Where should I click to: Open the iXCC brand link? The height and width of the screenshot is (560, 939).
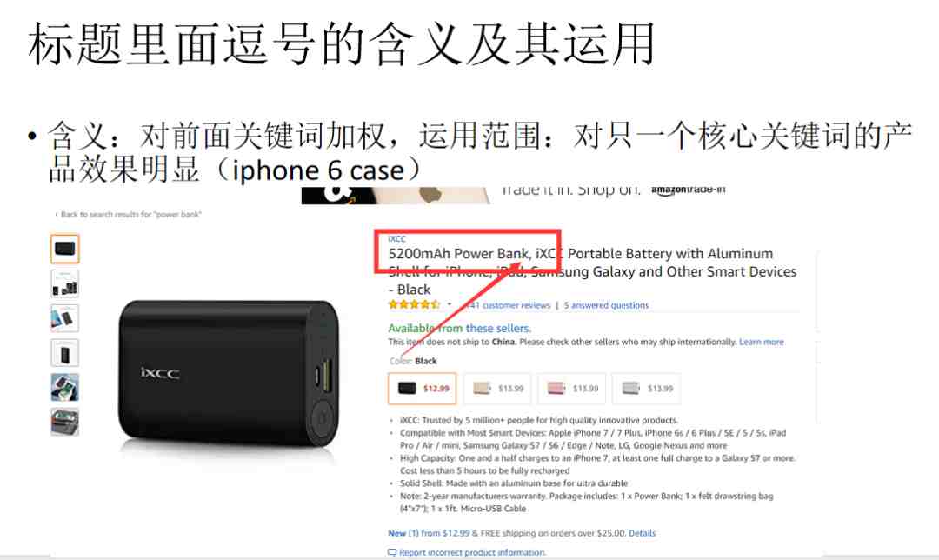click(396, 238)
